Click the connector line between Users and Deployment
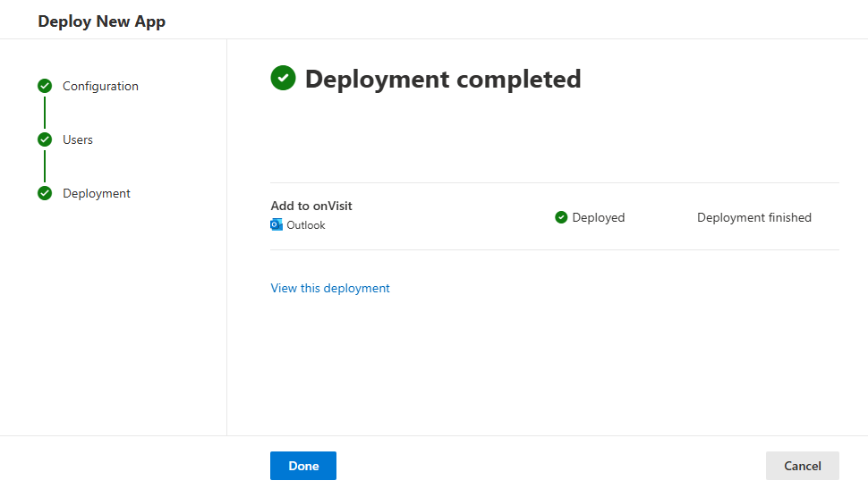 [45, 166]
